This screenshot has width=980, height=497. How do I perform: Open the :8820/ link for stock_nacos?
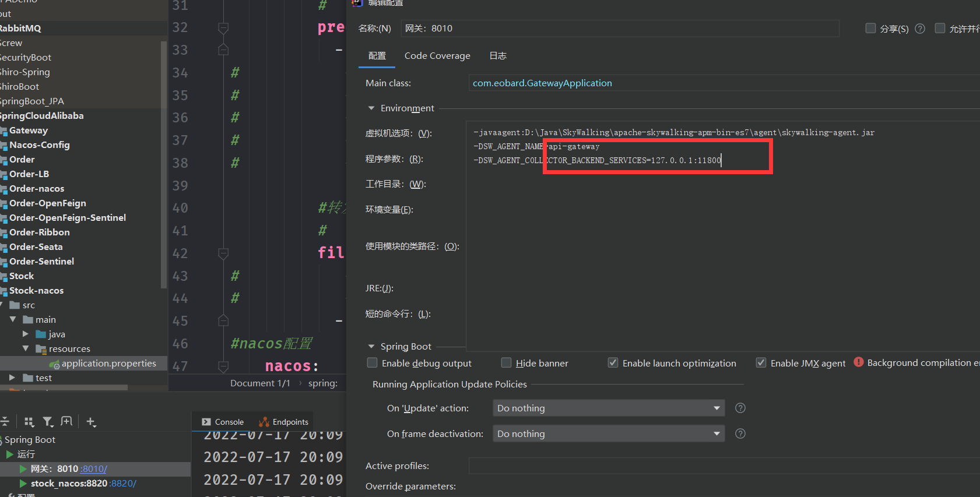point(123,484)
